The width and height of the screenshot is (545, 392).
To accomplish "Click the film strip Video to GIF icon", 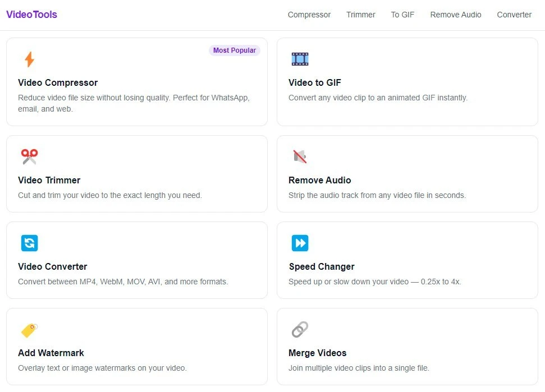I will [300, 59].
